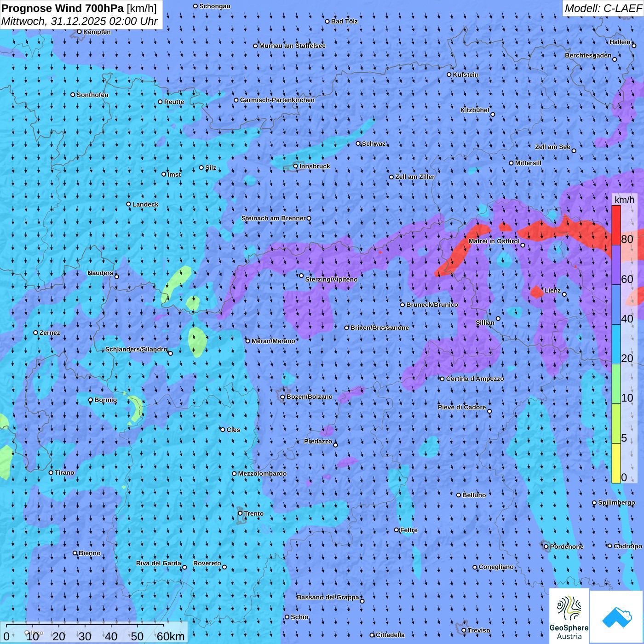Click the Cortina d'Ampezzo label
Viewport: 644px width, 644px height.
click(x=475, y=379)
